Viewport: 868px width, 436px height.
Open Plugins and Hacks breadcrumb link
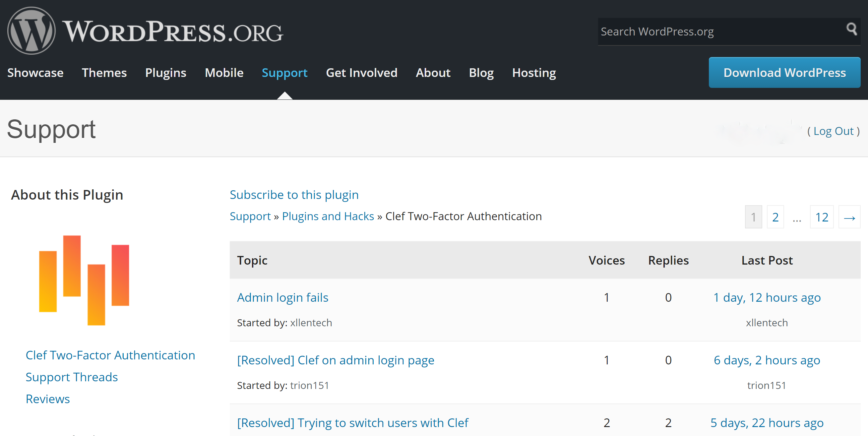328,216
